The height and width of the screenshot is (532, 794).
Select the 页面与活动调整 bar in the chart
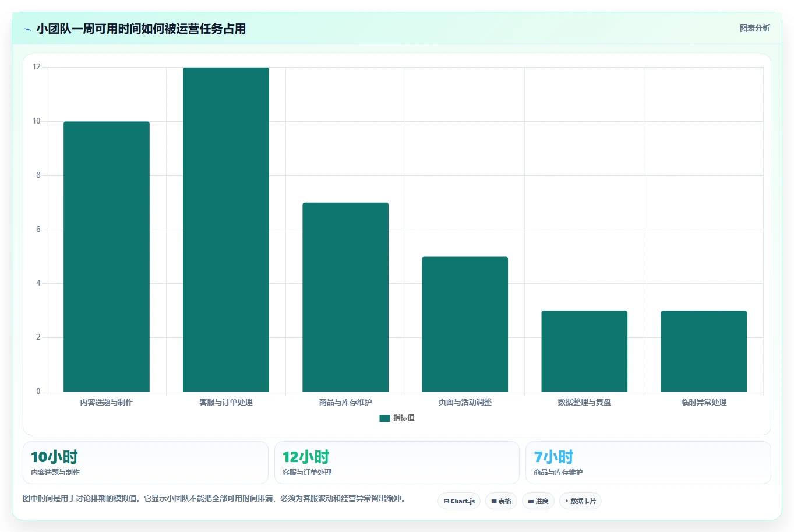(465, 324)
